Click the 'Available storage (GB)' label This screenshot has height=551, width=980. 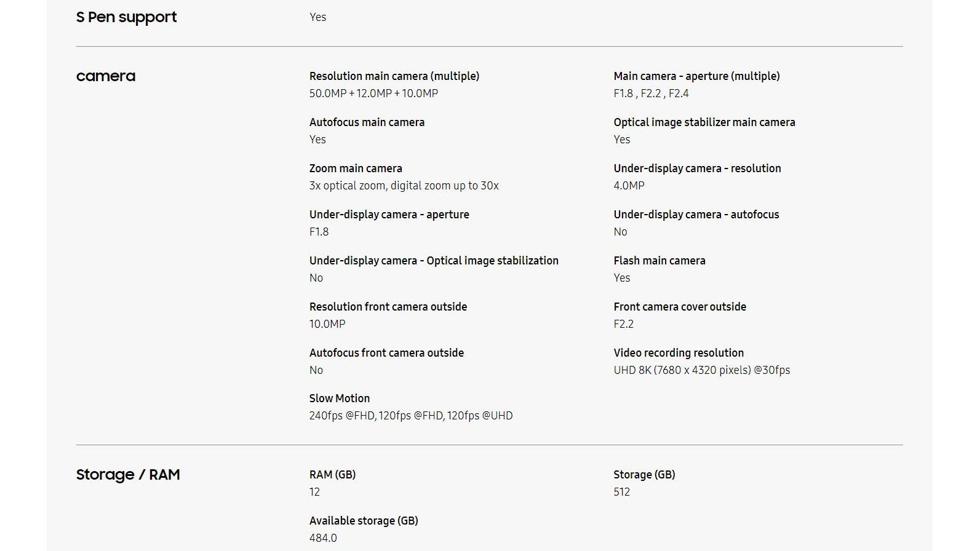[364, 521]
